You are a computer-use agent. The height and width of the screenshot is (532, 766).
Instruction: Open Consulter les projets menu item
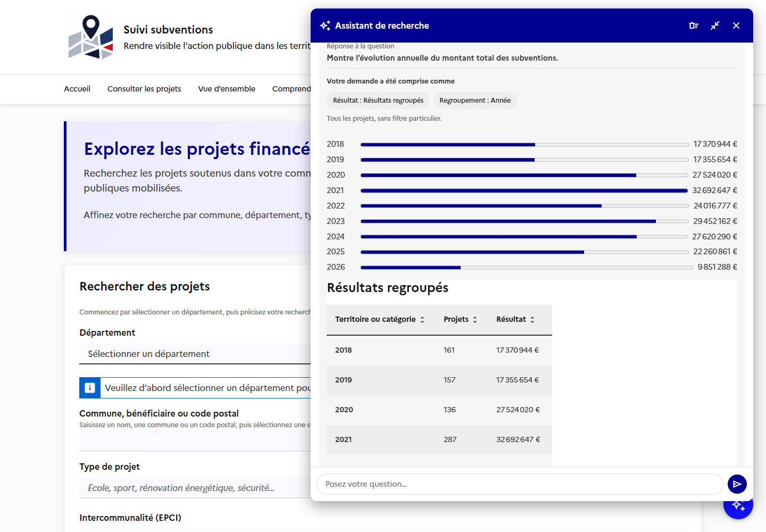tap(144, 89)
